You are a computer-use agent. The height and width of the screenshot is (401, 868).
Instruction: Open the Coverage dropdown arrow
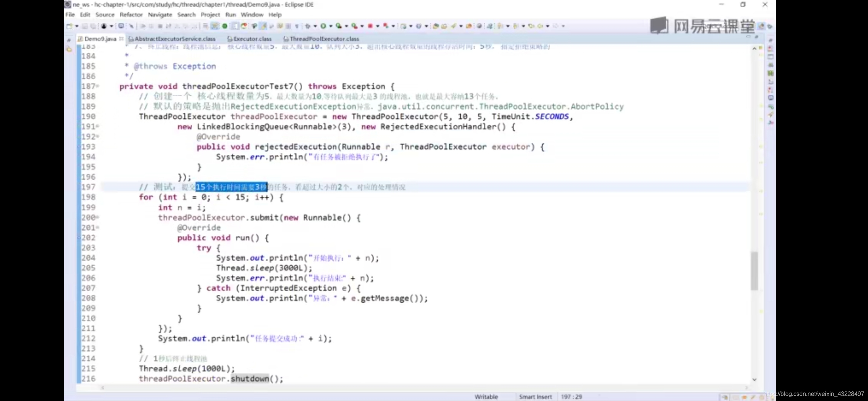(346, 26)
